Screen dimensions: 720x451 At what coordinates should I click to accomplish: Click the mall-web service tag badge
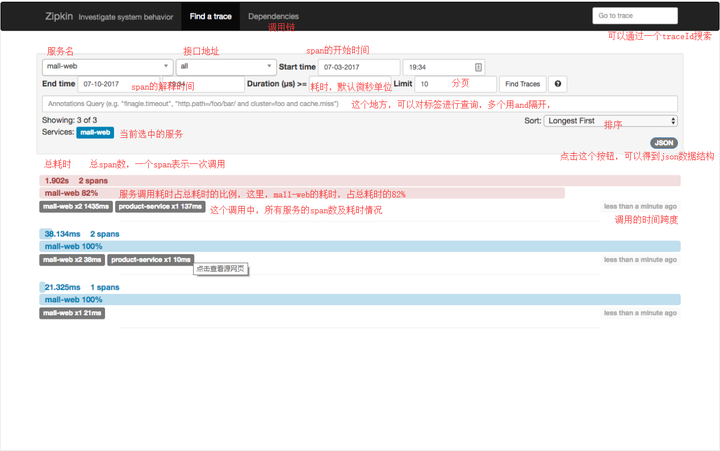[x=95, y=133]
